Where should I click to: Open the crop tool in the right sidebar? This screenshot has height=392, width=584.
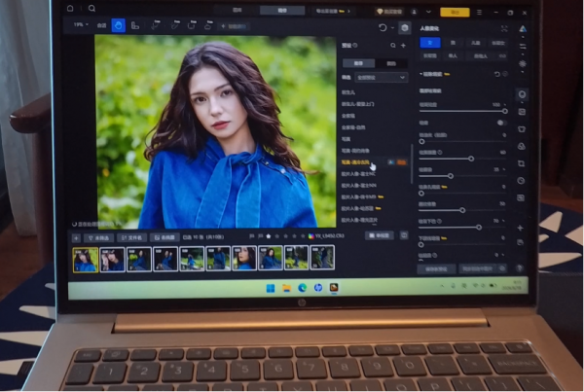522,163
